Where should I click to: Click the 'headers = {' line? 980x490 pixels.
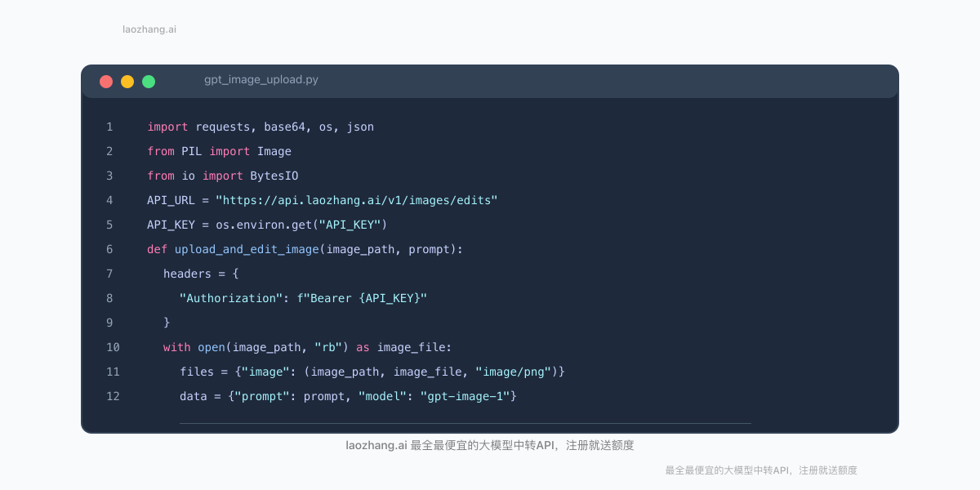click(x=201, y=274)
